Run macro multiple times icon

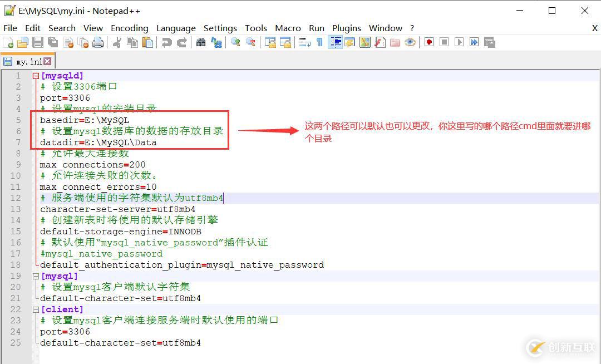474,42
